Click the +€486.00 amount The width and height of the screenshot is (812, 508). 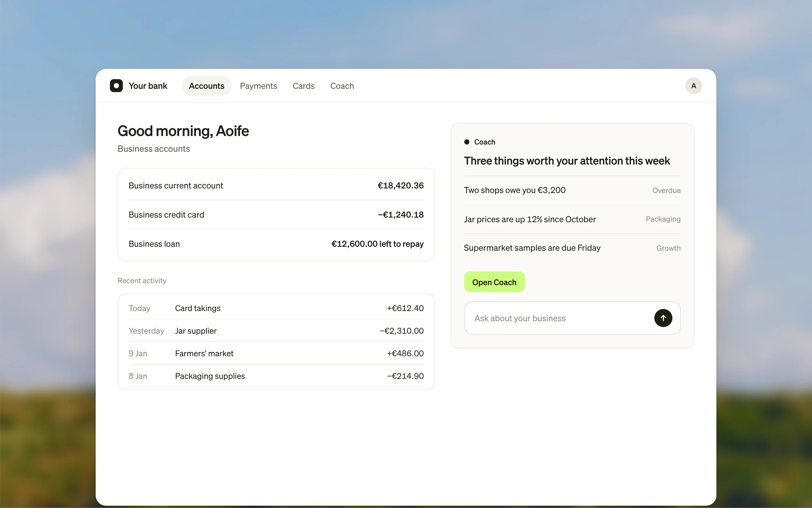(405, 353)
